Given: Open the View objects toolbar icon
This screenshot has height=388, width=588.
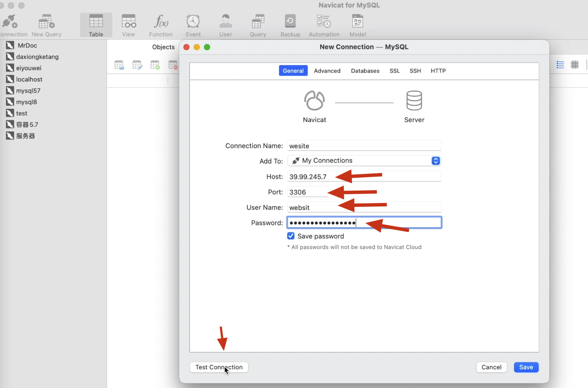Looking at the screenshot, I should click(x=129, y=26).
